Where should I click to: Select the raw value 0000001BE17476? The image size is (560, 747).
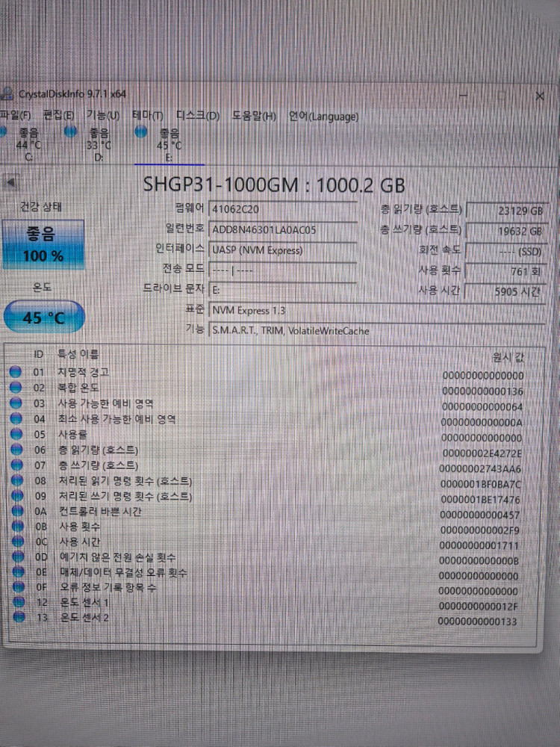(x=480, y=500)
